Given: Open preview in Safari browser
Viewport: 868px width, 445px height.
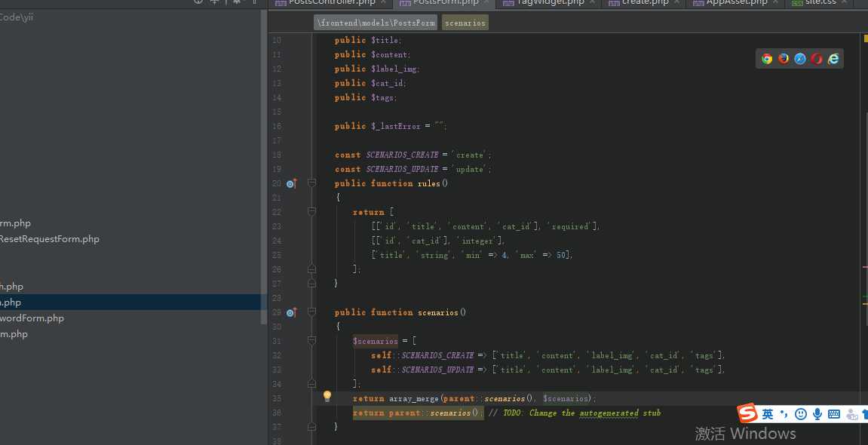Looking at the screenshot, I should pos(800,59).
